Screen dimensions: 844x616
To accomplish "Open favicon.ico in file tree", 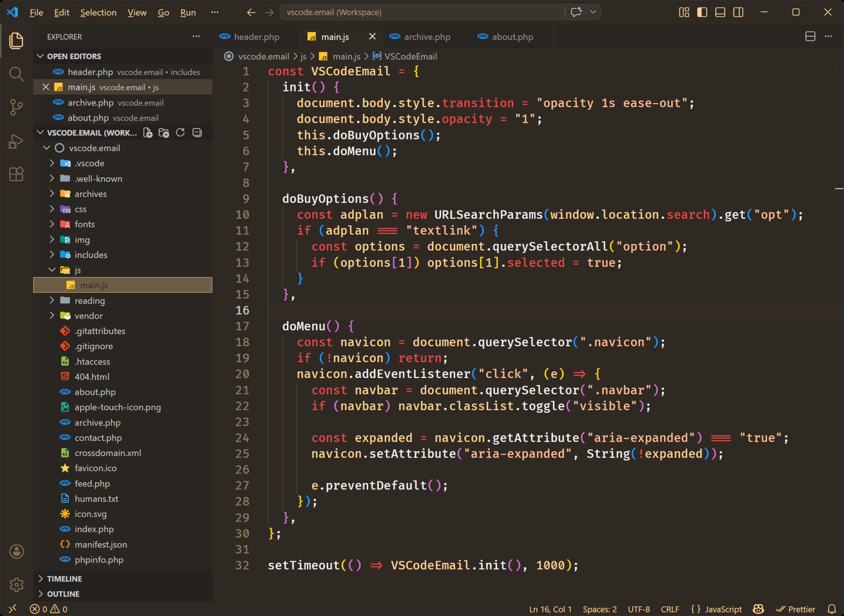I will point(122,468).
